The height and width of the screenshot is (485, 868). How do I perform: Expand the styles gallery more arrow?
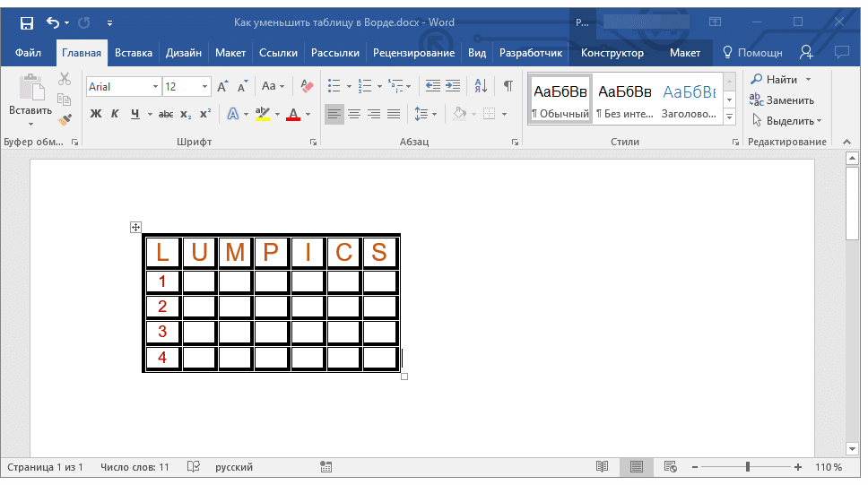(730, 117)
